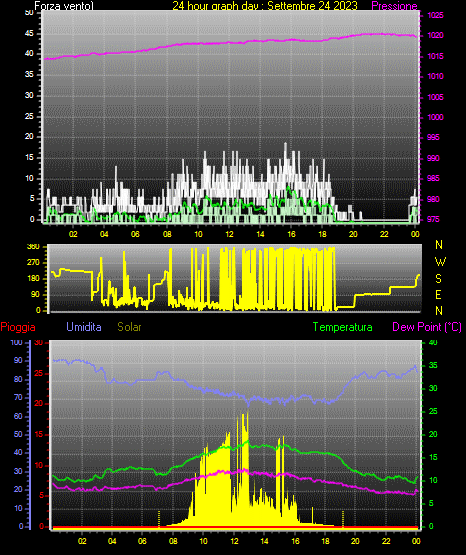Click the Forza vento chart title

coord(64,6)
